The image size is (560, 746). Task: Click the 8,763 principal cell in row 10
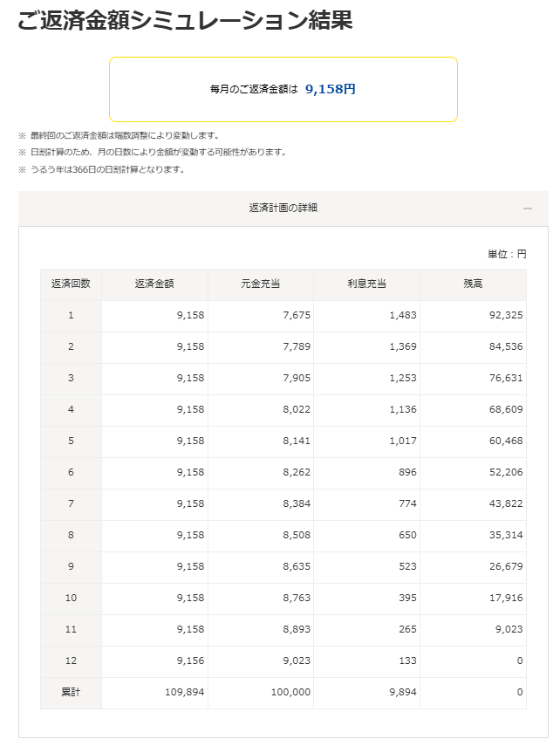[295, 598]
